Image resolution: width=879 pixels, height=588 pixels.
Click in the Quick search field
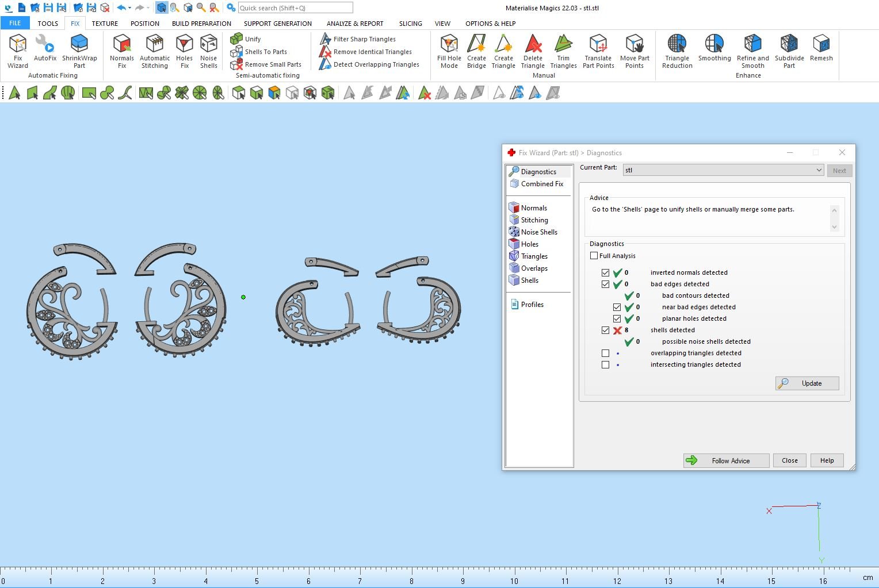[x=295, y=8]
